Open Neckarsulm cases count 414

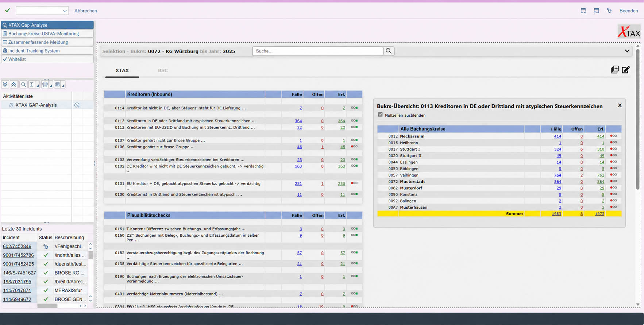558,136
